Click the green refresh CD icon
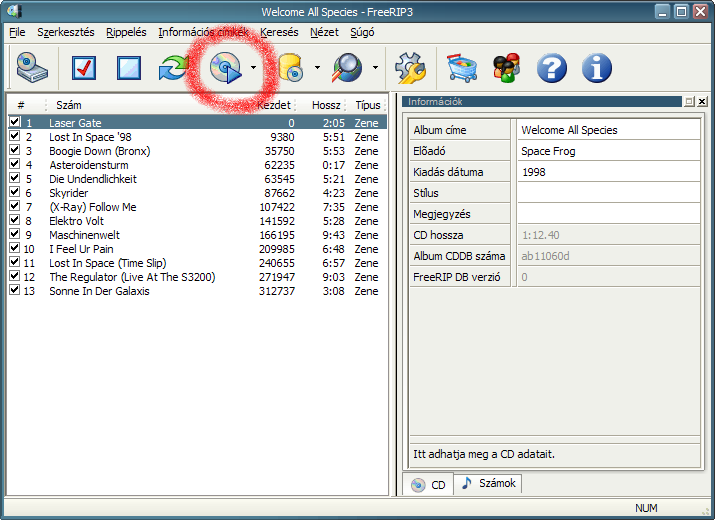The height and width of the screenshot is (520, 715). coord(173,68)
